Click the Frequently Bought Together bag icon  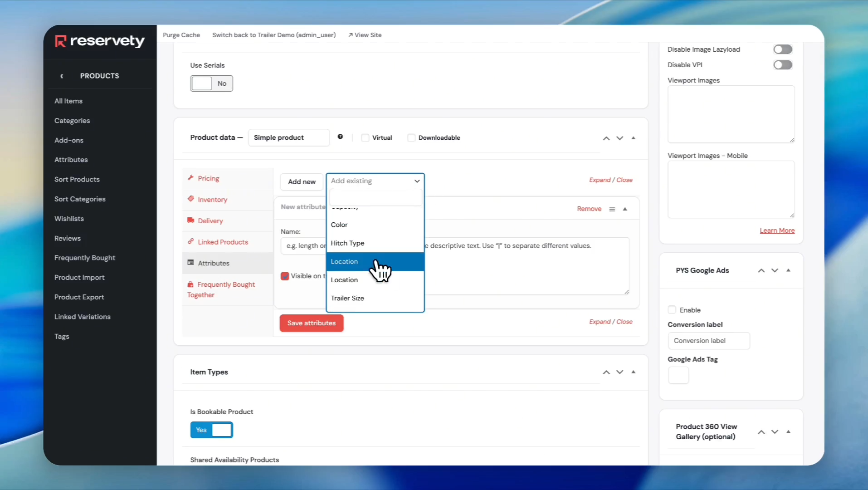pos(190,284)
